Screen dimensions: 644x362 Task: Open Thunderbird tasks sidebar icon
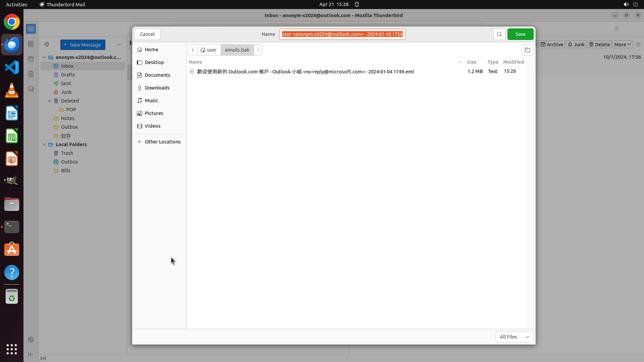(x=31, y=74)
